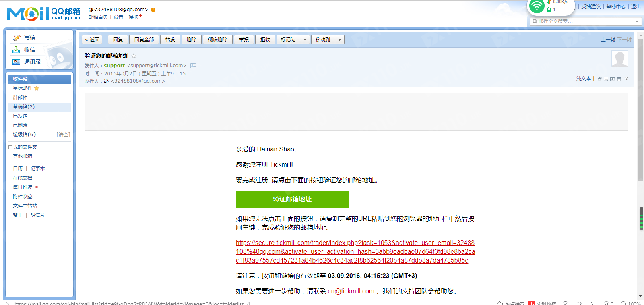Image resolution: width=644 pixels, height=305 pixels.
Task: Click the QQ Mail logo
Action: (43, 14)
